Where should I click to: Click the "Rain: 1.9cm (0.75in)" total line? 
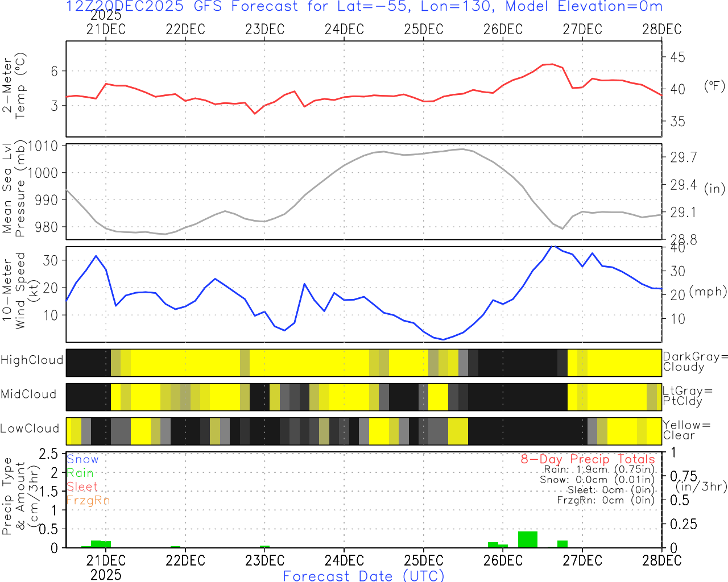[x=599, y=469]
